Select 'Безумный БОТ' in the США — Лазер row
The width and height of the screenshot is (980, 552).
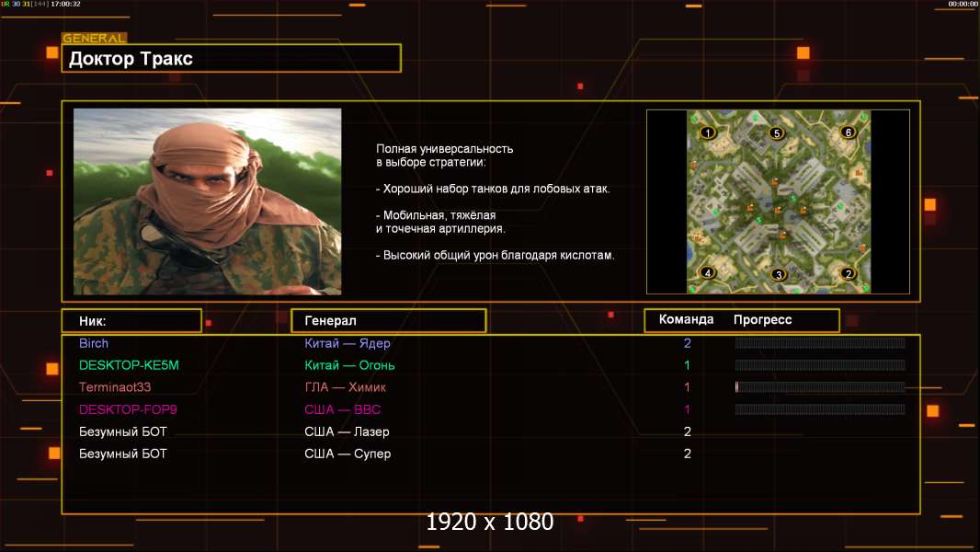point(123,431)
